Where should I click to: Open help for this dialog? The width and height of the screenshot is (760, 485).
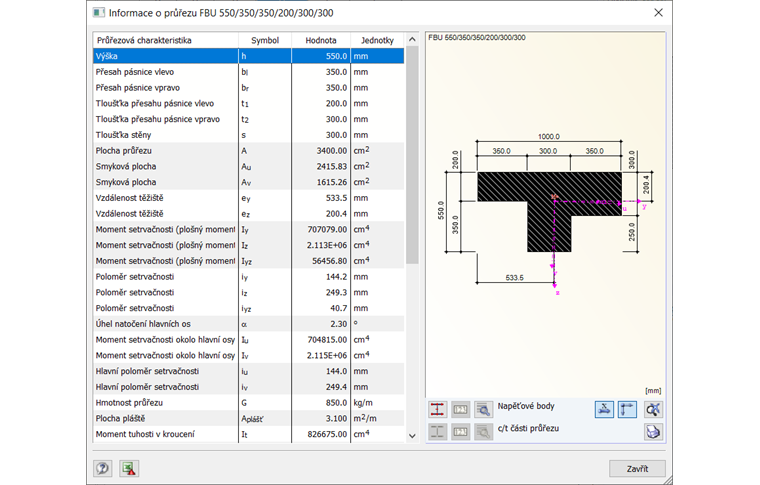point(103,468)
